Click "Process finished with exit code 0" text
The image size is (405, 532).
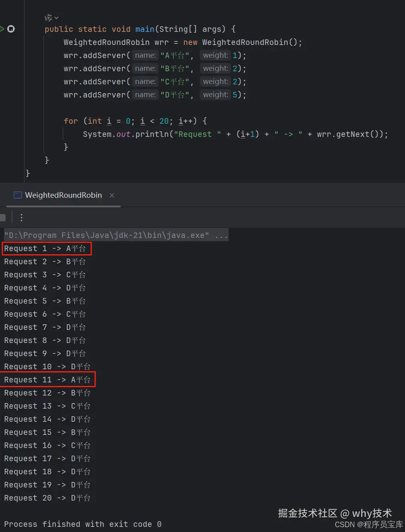pyautogui.click(x=83, y=524)
